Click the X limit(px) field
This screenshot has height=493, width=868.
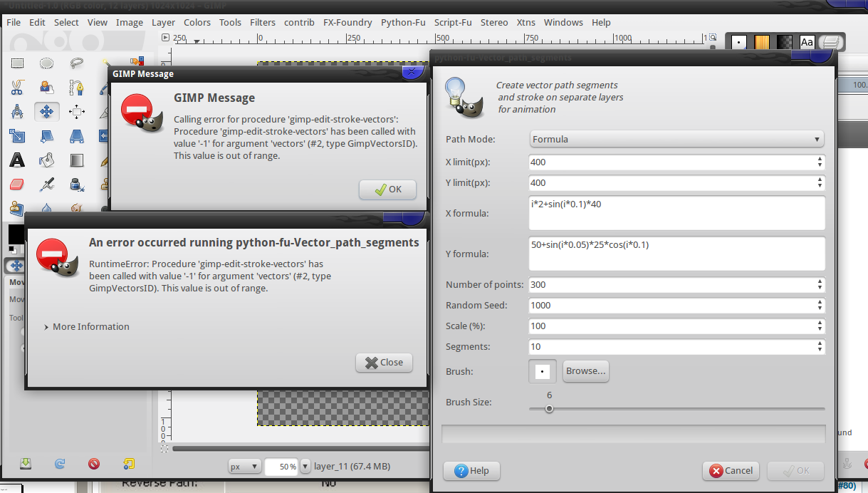click(676, 162)
